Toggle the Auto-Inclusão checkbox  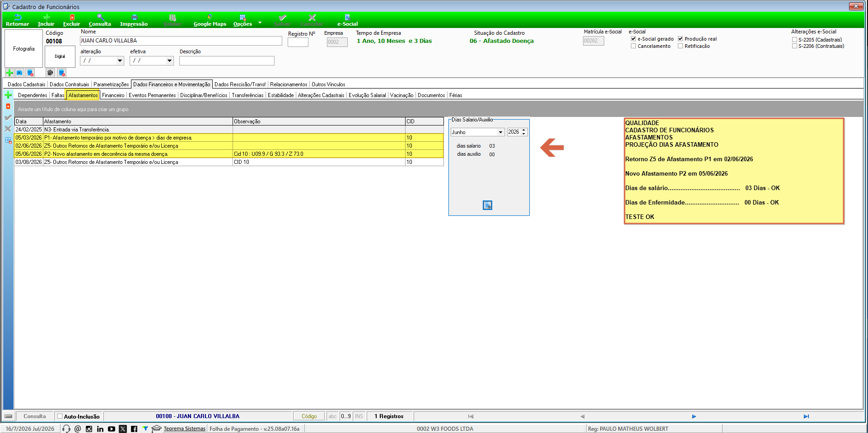coord(60,416)
